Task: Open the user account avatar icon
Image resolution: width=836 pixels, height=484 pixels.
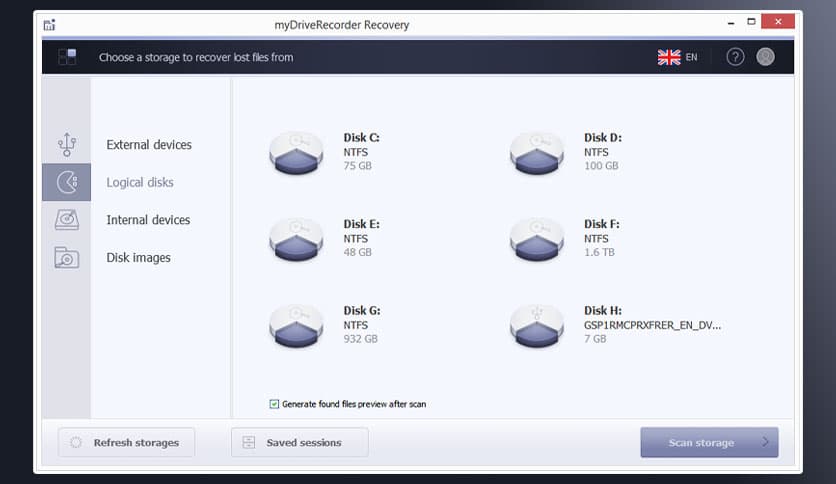Action: tap(766, 57)
